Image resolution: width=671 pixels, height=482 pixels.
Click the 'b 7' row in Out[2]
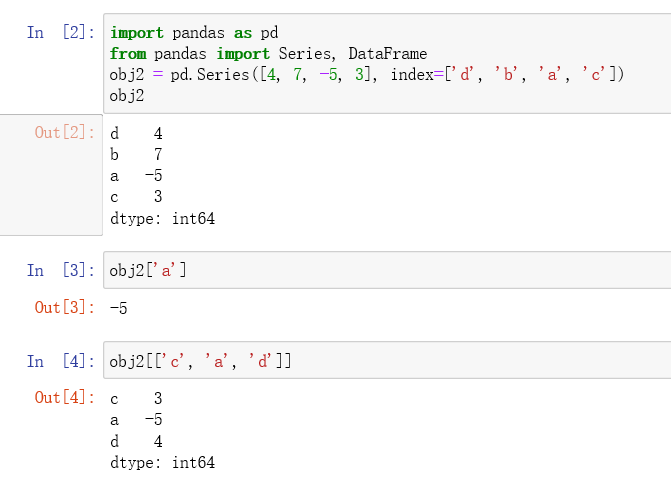point(136,155)
